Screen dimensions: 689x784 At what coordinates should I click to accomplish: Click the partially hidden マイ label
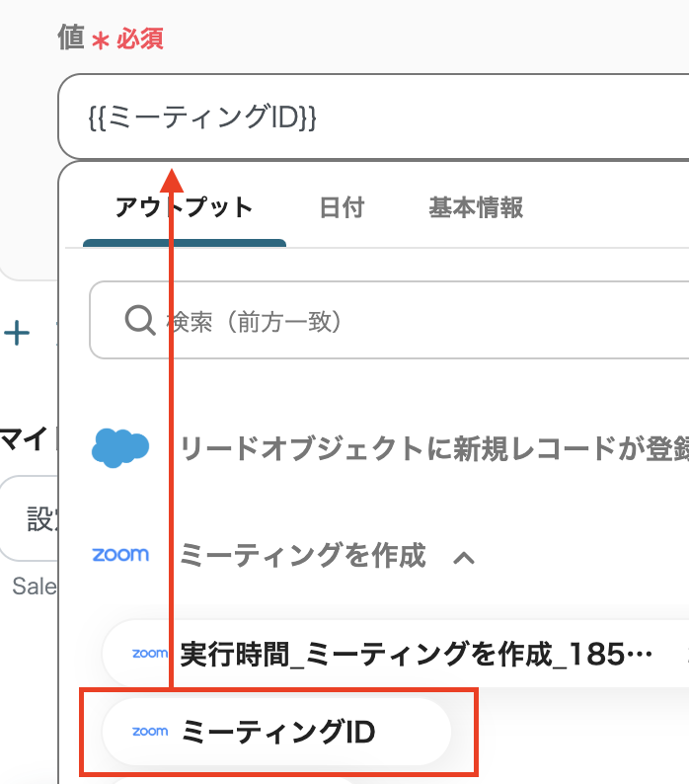pos(20,437)
